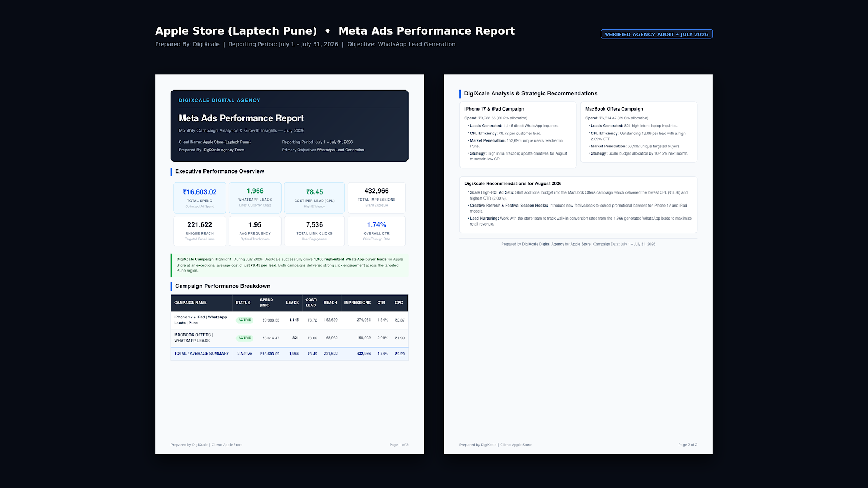Click 'Objective: WhatsApp Lead Generation' in the top subtitle
Screen dimensions: 868x488
(x=401, y=44)
